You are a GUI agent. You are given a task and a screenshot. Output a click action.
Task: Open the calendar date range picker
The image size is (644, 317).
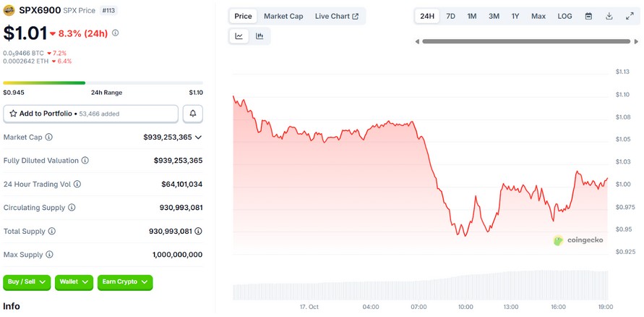coord(588,16)
